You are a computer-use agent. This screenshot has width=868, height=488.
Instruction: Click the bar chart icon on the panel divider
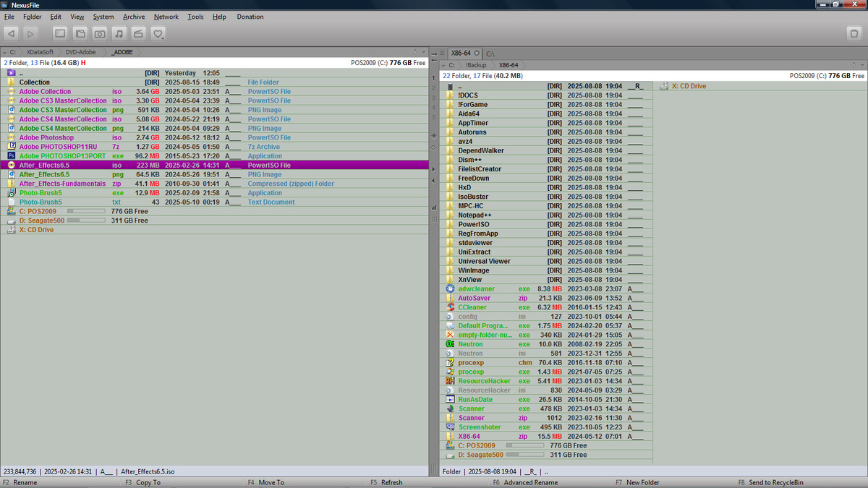[x=433, y=207]
